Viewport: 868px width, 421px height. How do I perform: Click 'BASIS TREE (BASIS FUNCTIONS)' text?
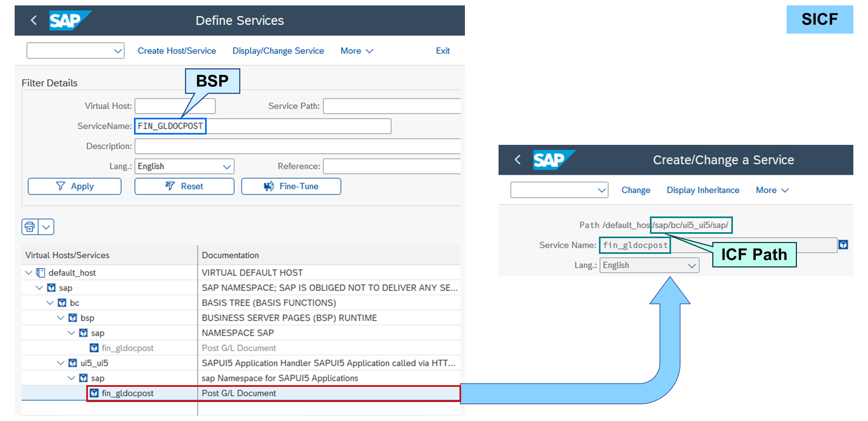(x=269, y=303)
